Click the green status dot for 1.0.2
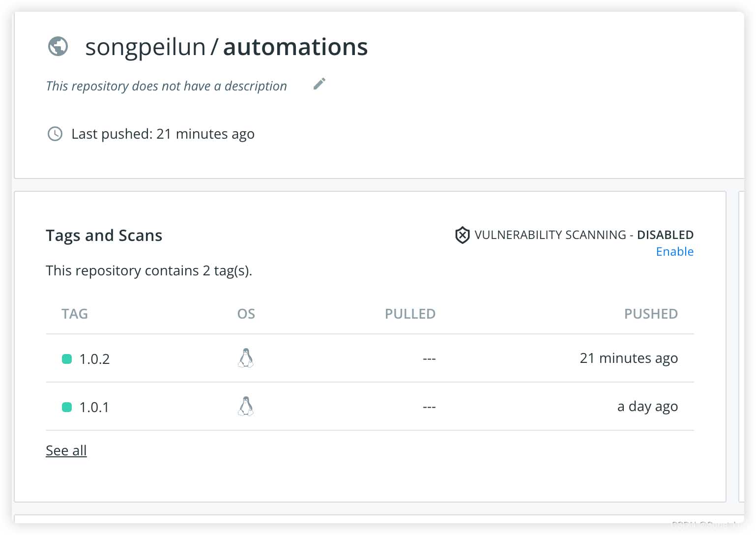This screenshot has width=756, height=535. click(67, 359)
